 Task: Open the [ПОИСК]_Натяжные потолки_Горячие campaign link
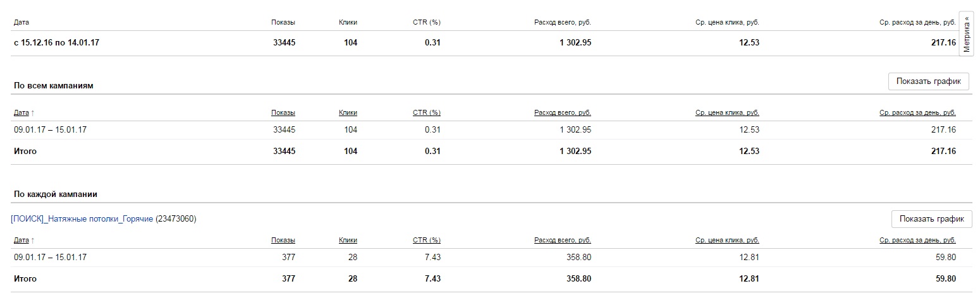[x=82, y=219]
